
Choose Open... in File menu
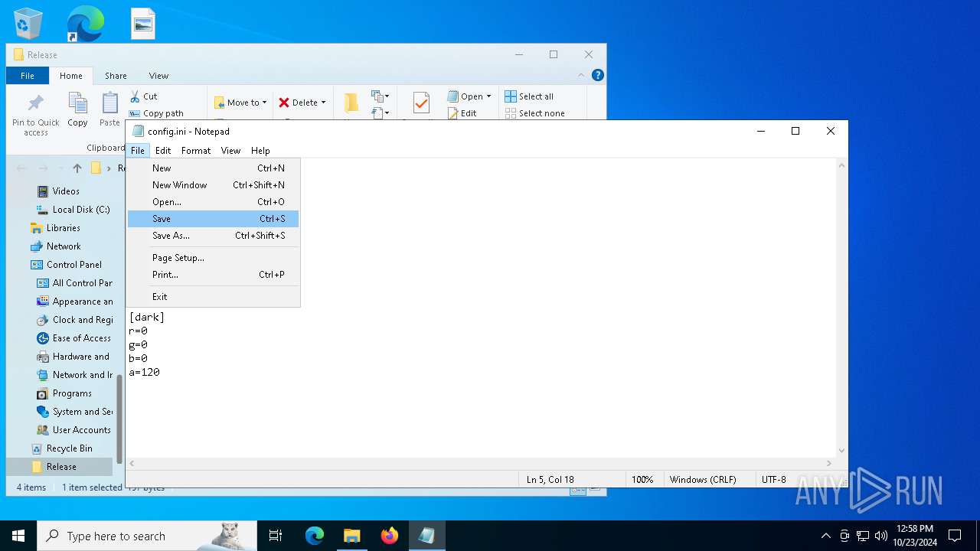(214, 202)
